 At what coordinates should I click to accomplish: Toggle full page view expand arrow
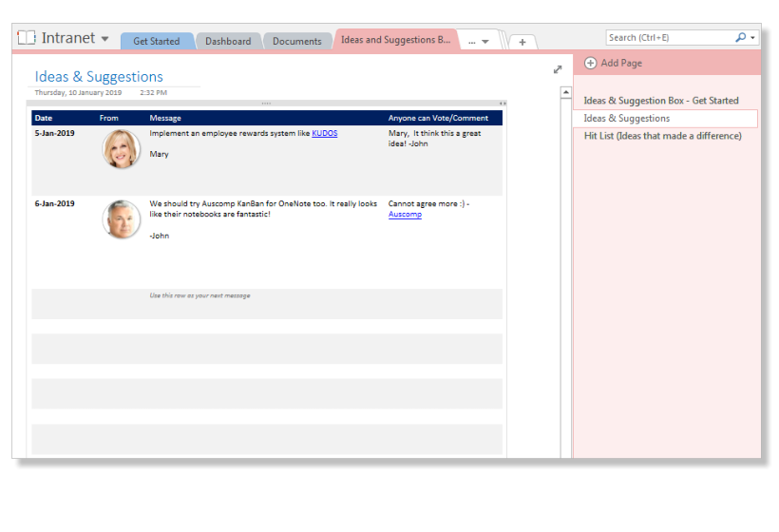(x=558, y=69)
